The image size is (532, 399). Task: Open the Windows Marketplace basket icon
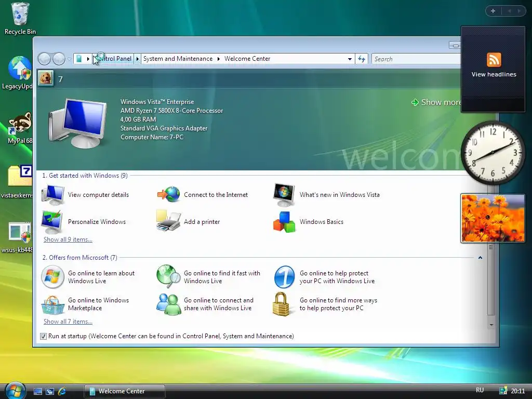coord(52,304)
